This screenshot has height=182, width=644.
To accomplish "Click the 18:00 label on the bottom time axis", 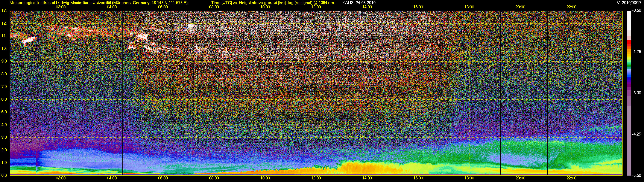I will [x=469, y=178].
